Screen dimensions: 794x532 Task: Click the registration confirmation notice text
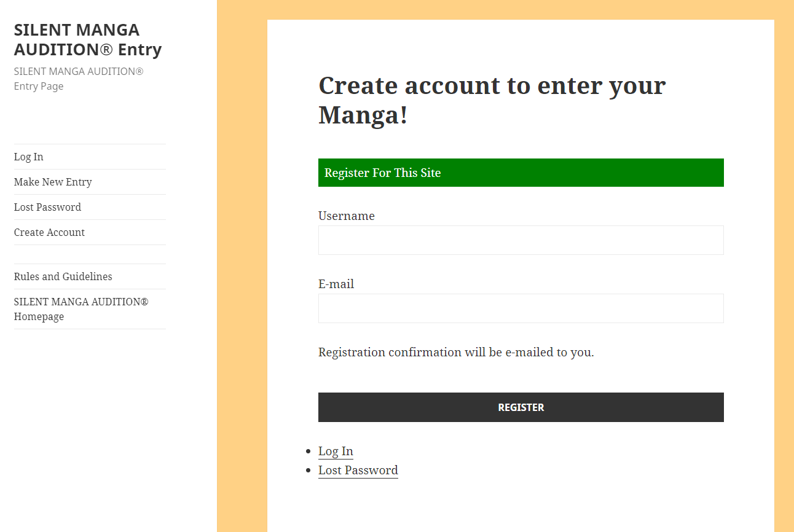tap(456, 352)
